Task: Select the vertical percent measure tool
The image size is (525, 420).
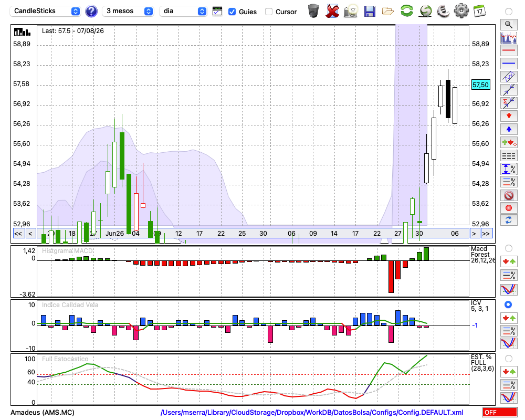Action: click(x=509, y=169)
